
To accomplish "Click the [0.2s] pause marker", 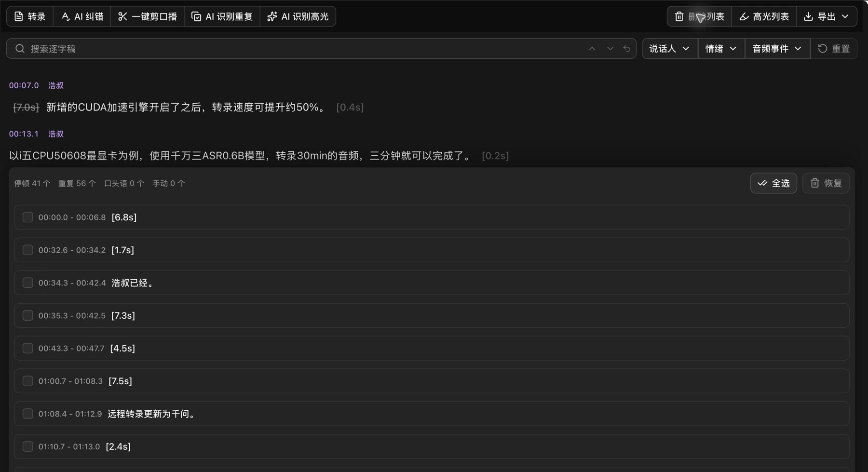I will tap(495, 156).
